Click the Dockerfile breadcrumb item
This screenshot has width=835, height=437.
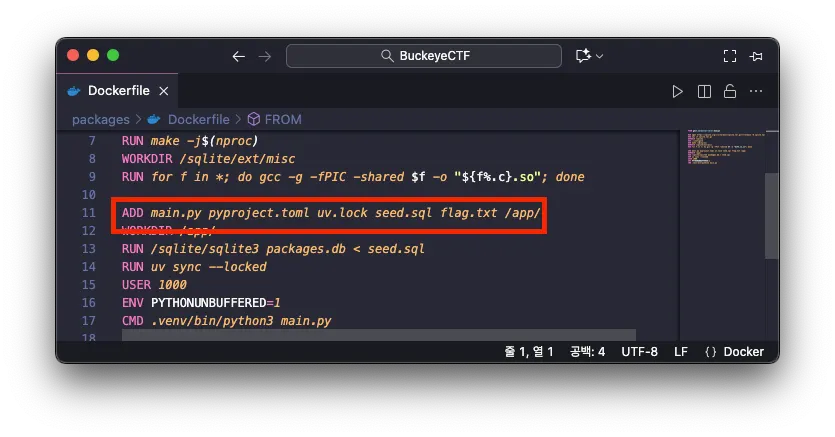(198, 120)
